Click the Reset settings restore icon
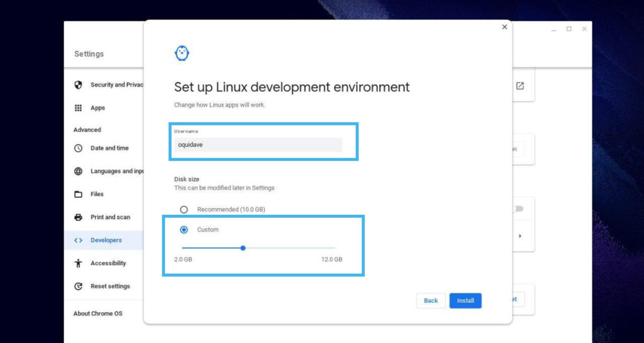Viewport: 644px width, 343px height. click(78, 286)
